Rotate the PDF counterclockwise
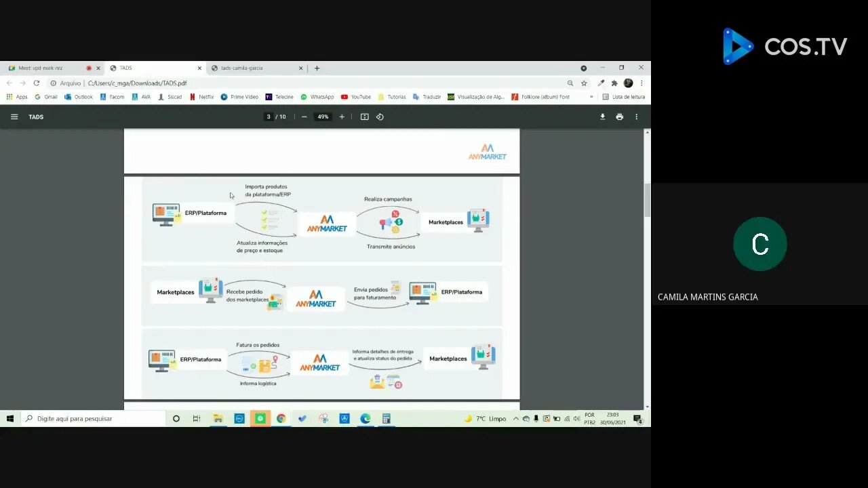Screen dimensions: 868x488 pos(380,117)
